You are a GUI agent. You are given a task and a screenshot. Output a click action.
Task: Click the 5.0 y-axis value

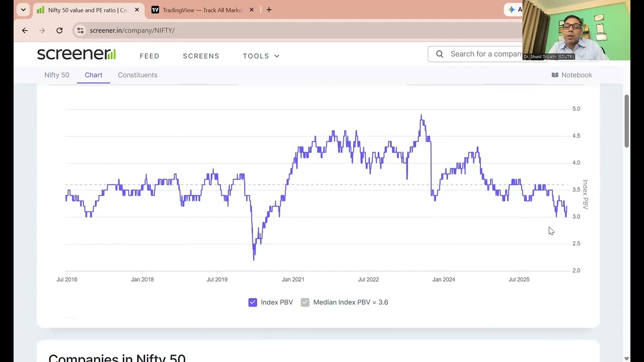[x=576, y=109]
